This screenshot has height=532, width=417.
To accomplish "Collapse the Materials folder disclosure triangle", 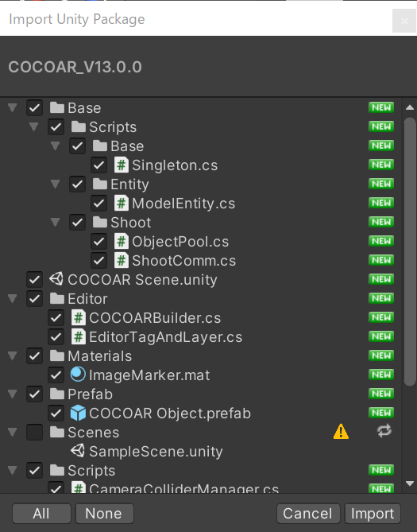I will pos(13,356).
